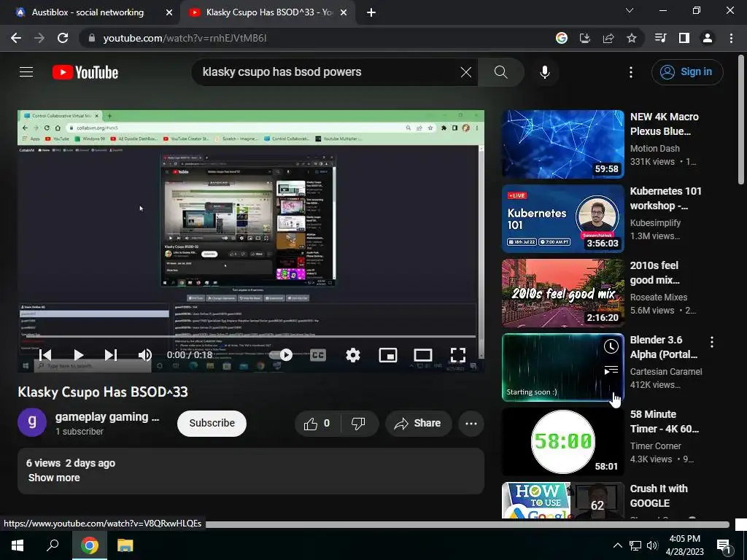Open Motion Dash channel name

654,149
